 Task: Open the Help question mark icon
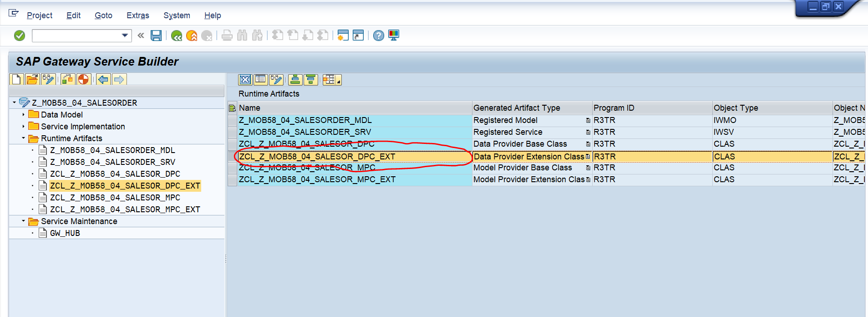378,36
